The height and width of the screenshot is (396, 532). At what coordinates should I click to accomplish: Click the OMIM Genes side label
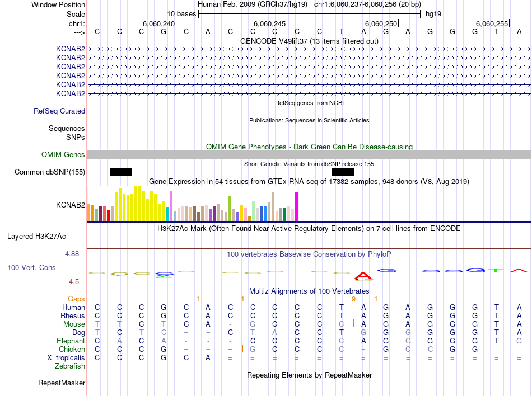point(63,155)
